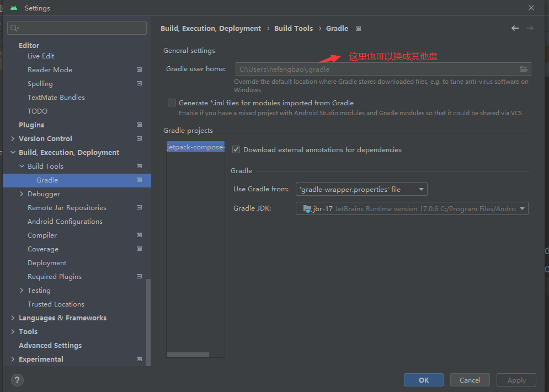Go forward with the right arrow icon
Screen dimensions: 549x392
point(530,28)
